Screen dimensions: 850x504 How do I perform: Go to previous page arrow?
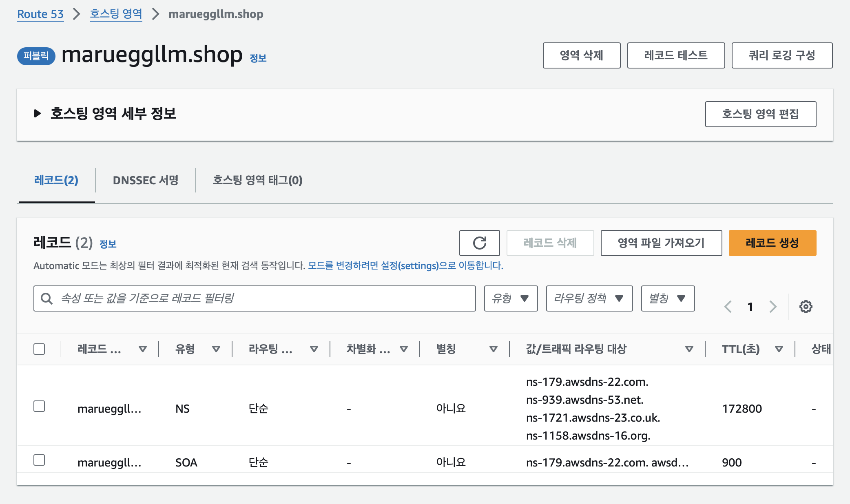pos(728,307)
